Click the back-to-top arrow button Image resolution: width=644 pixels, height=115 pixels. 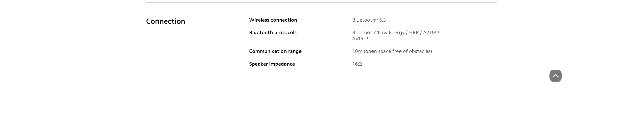555,76
